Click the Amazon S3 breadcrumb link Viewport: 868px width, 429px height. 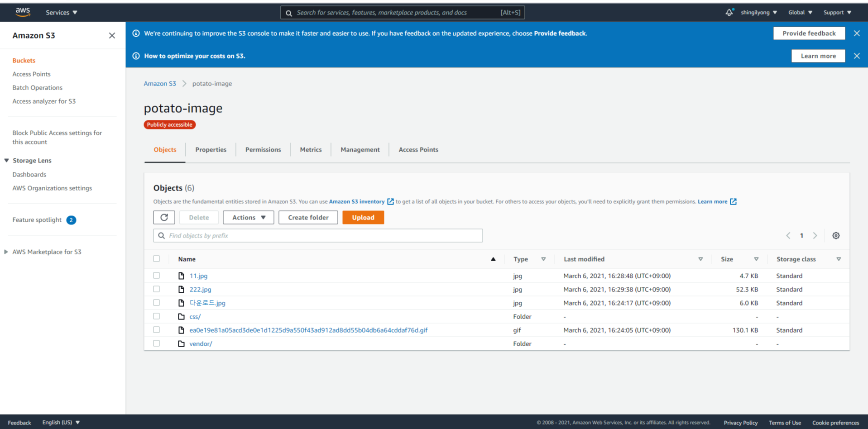point(160,83)
